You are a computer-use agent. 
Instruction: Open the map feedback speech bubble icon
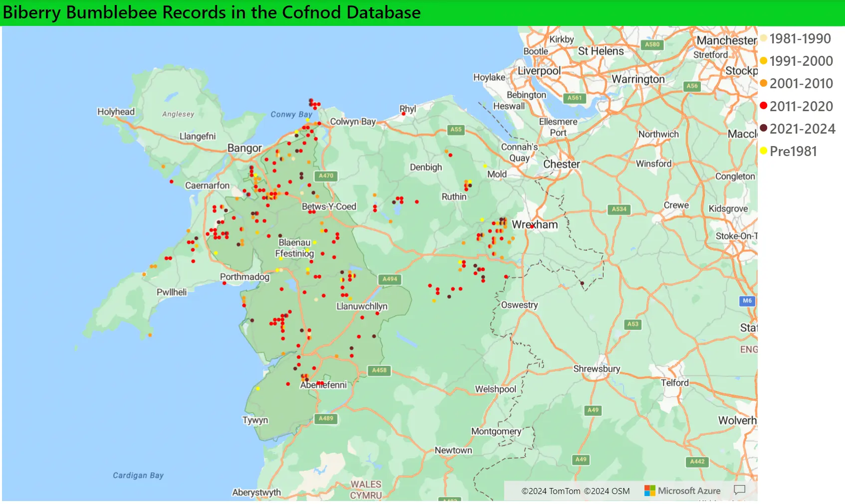739,490
